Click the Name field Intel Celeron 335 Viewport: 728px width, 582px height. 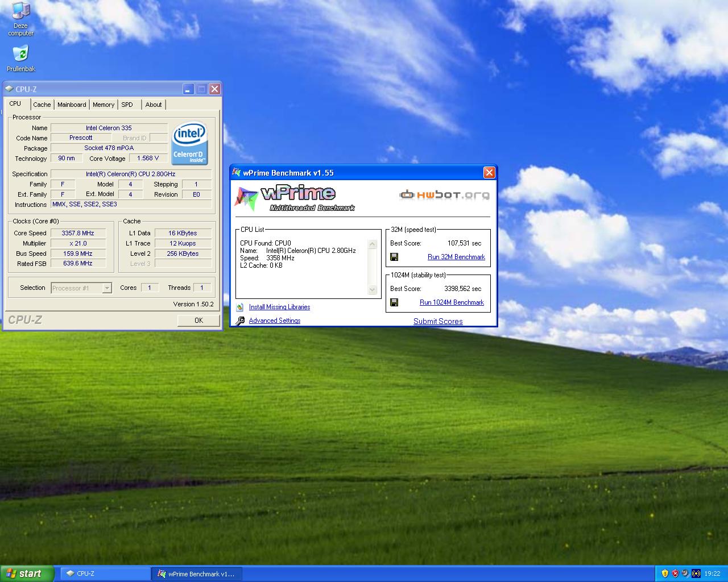(x=109, y=128)
